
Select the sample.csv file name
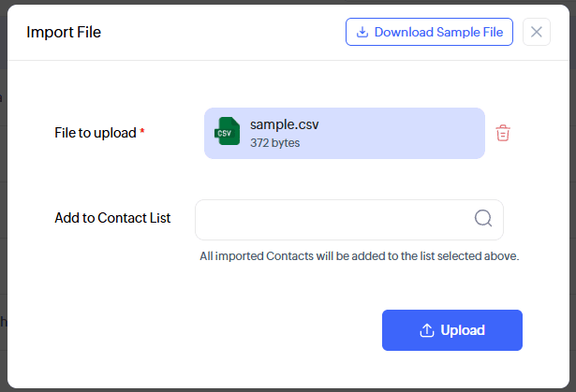pos(285,124)
